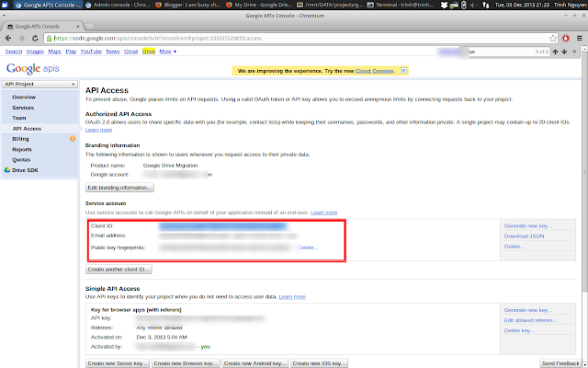Click the padlock site security icon
The width and height of the screenshot is (588, 368).
49,39
